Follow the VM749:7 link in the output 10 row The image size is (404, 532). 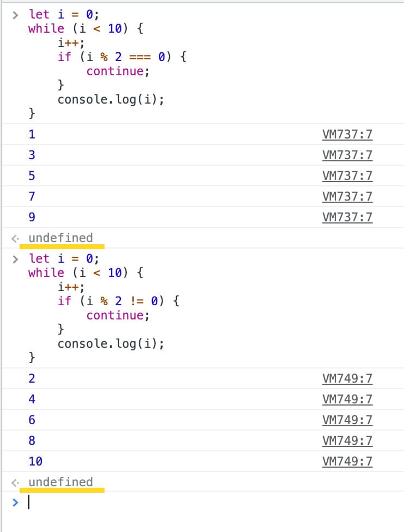(x=347, y=462)
